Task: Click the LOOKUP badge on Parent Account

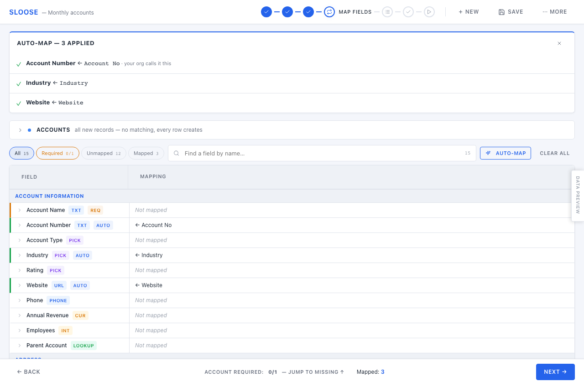Action: 84,346
